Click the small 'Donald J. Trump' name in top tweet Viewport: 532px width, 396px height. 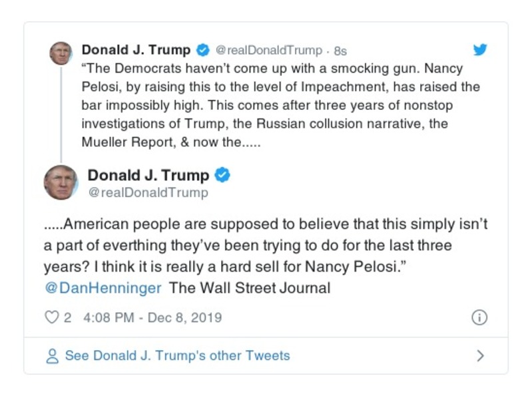[x=136, y=50]
